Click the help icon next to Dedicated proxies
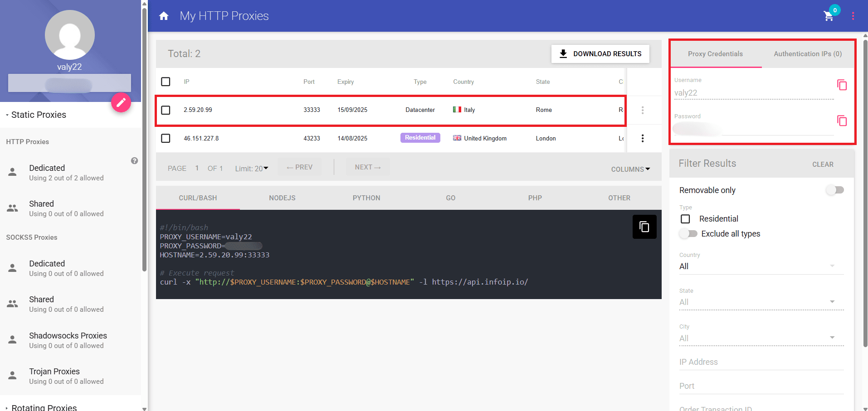The height and width of the screenshot is (411, 868). [x=134, y=160]
